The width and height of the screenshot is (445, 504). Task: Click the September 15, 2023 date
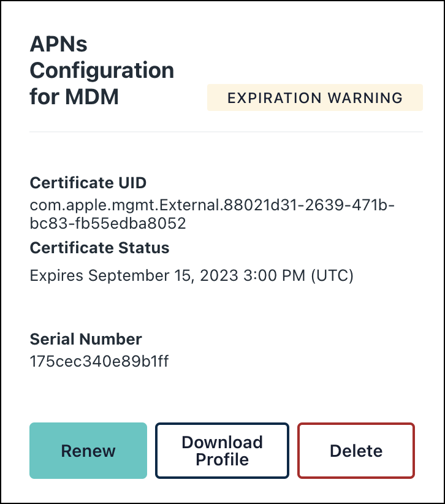162,276
